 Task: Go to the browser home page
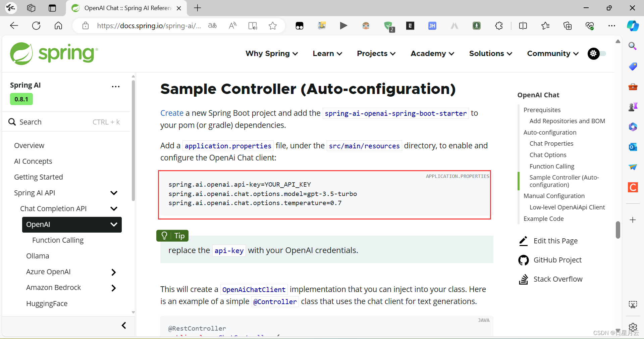click(58, 26)
